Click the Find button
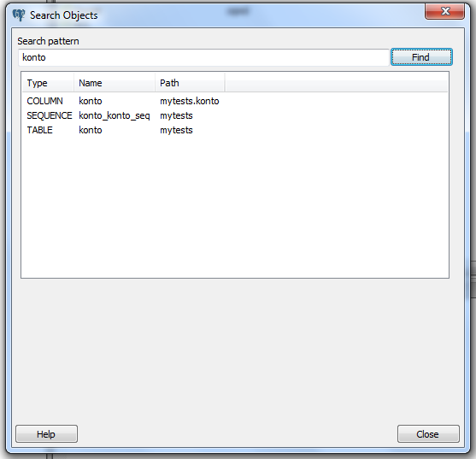This screenshot has height=459, width=476. coord(421,57)
